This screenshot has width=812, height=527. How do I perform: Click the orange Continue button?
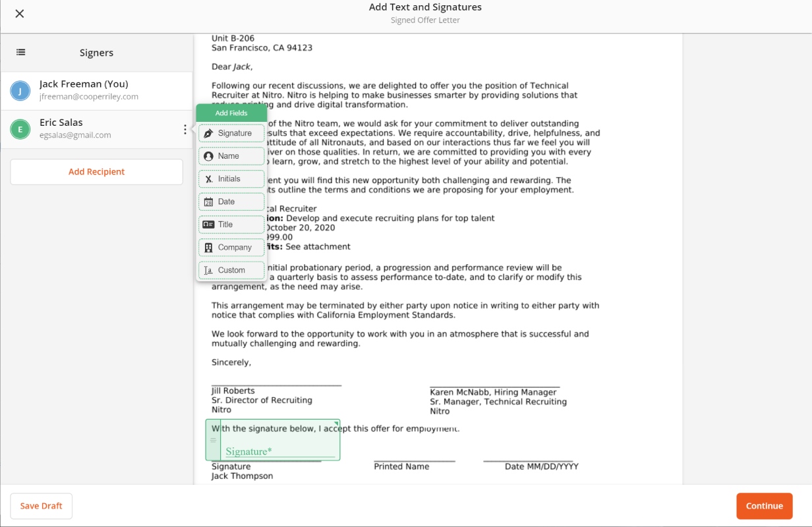(x=765, y=506)
